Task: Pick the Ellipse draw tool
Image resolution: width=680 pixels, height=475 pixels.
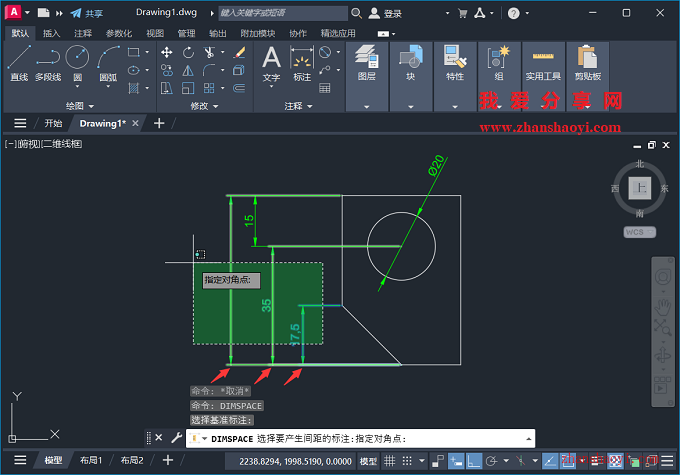Action: pyautogui.click(x=134, y=70)
